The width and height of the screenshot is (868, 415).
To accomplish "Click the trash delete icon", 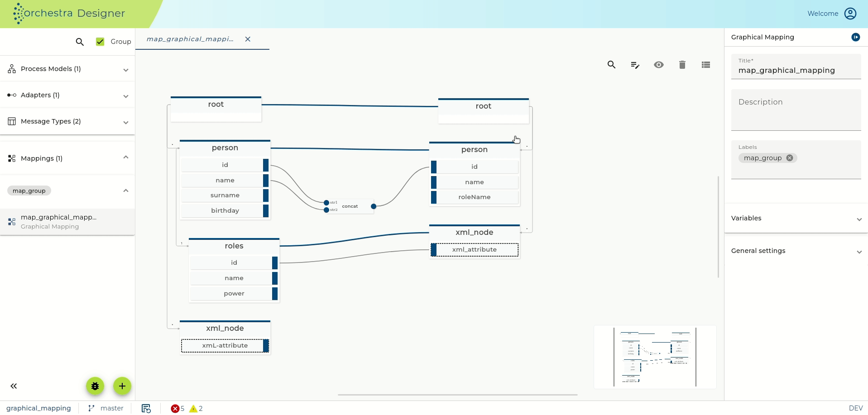I will [x=682, y=65].
